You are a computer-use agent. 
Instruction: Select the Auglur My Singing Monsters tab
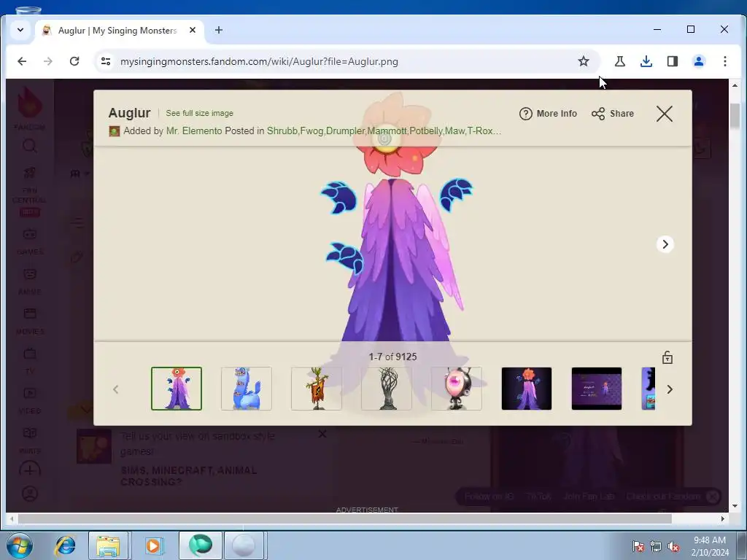click(119, 31)
